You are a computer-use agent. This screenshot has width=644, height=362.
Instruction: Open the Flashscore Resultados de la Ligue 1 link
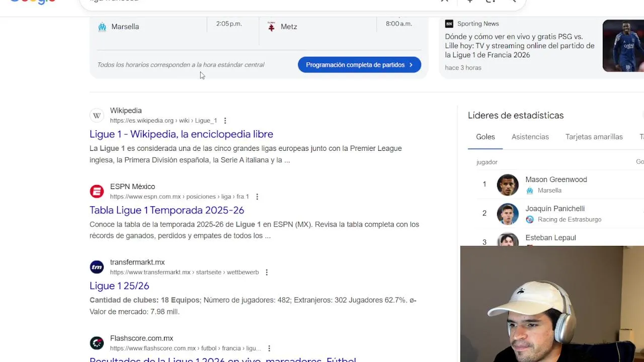coord(222,359)
